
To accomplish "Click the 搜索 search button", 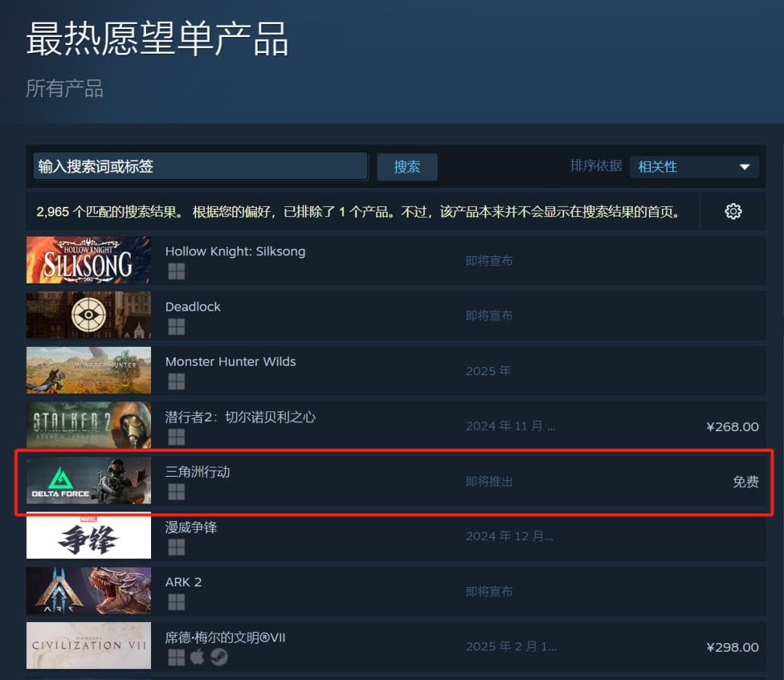I will 407,167.
